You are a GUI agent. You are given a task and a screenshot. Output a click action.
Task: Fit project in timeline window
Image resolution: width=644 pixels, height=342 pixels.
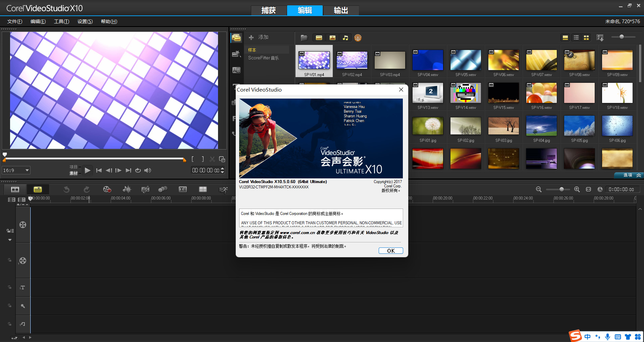588,189
